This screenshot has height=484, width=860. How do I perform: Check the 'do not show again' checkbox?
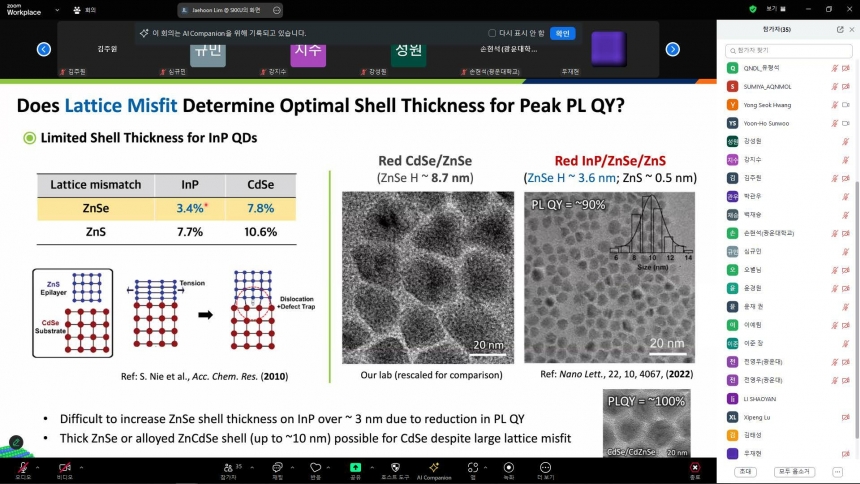click(492, 33)
